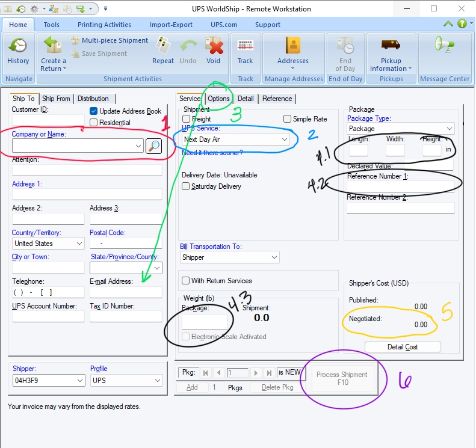Go to first package arrow
The image size is (476, 448).
pos(206,373)
